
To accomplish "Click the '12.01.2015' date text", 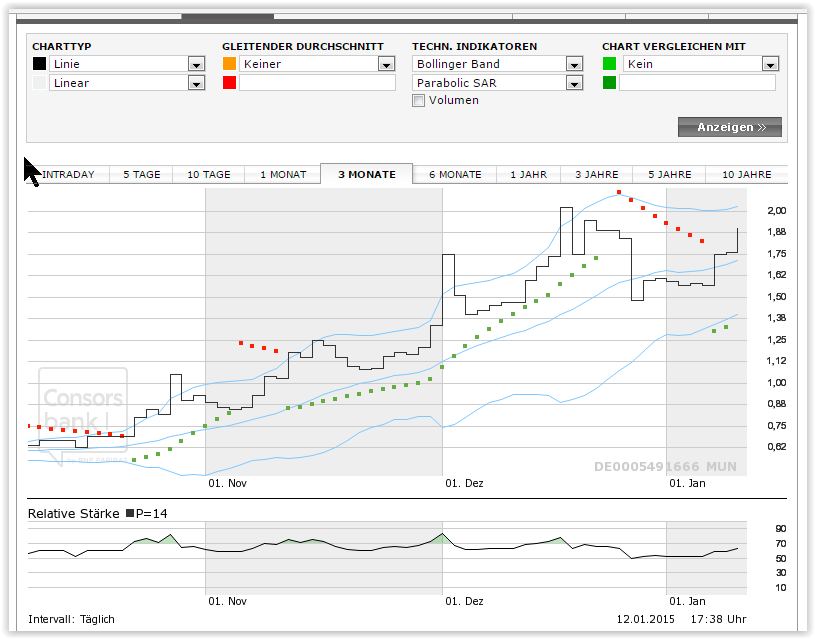I will [646, 619].
